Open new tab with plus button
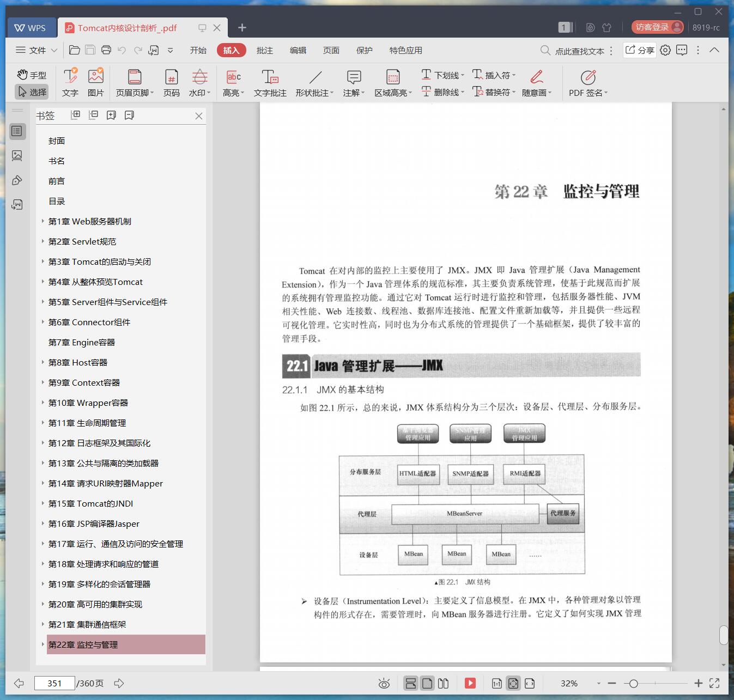734x700 pixels. pos(242,27)
